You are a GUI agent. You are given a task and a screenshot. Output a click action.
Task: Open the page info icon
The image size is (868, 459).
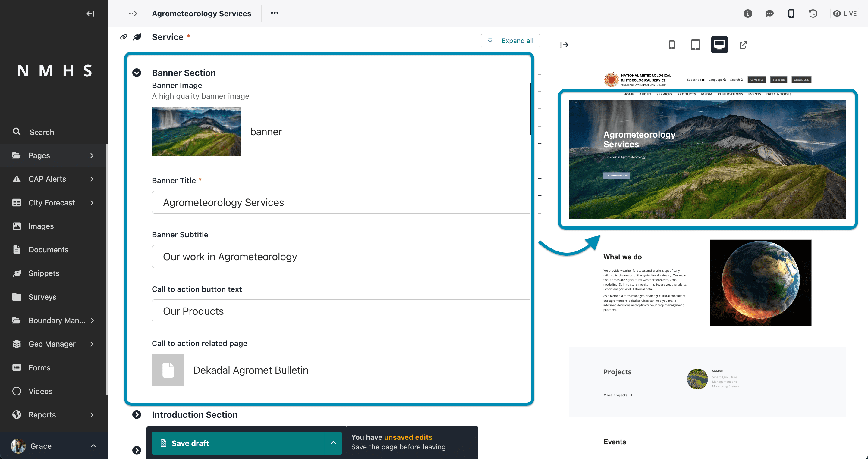748,14
